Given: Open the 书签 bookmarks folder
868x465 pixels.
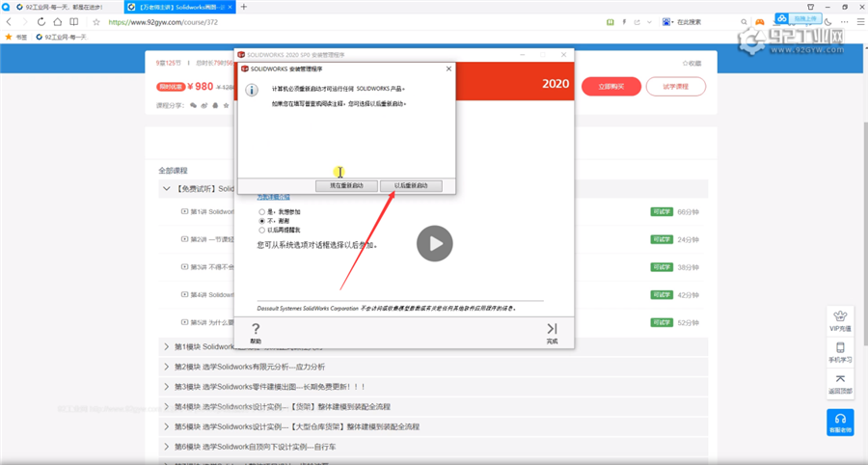Looking at the screenshot, I should click(16, 37).
